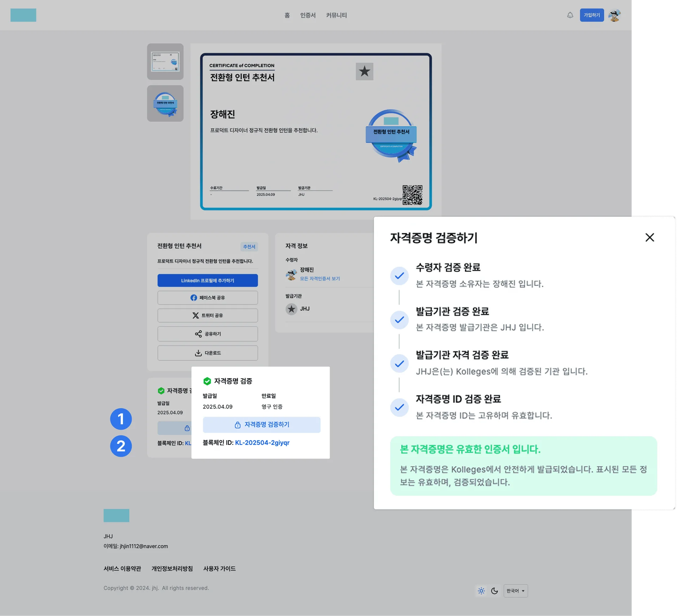Screen dimensions: 677x616
Task: Switch to light mode sun icon
Action: [481, 591]
